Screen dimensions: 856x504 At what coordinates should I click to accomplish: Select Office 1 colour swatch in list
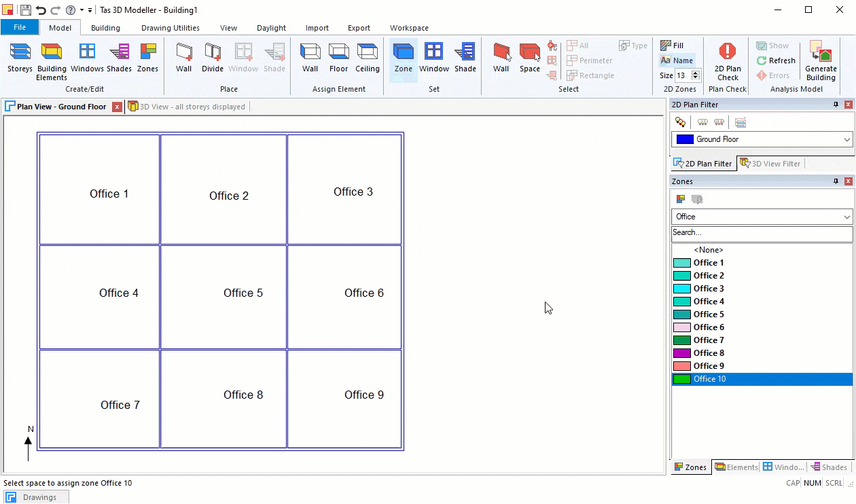coord(681,263)
